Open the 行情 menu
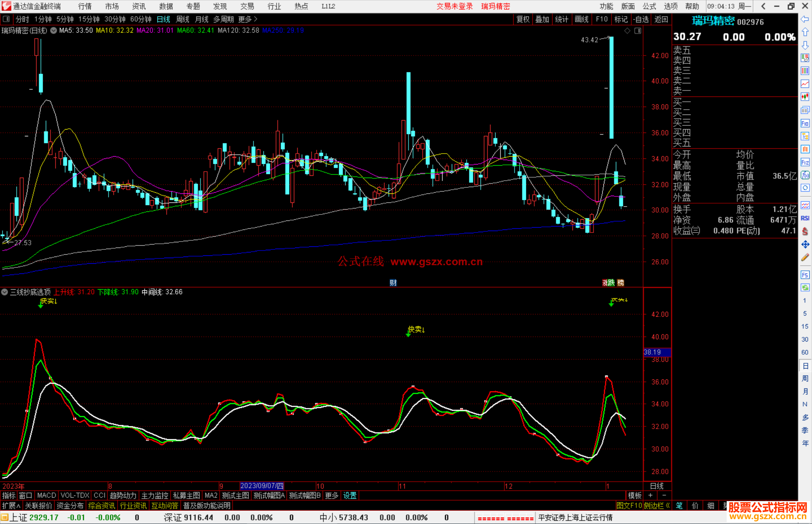Screen dimensions: 812x524 coord(85,6)
